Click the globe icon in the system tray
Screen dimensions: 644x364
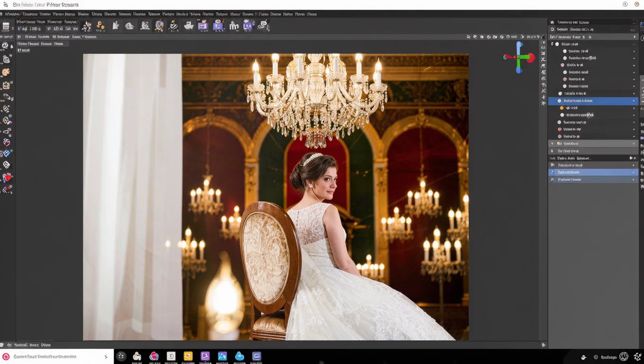point(624,356)
